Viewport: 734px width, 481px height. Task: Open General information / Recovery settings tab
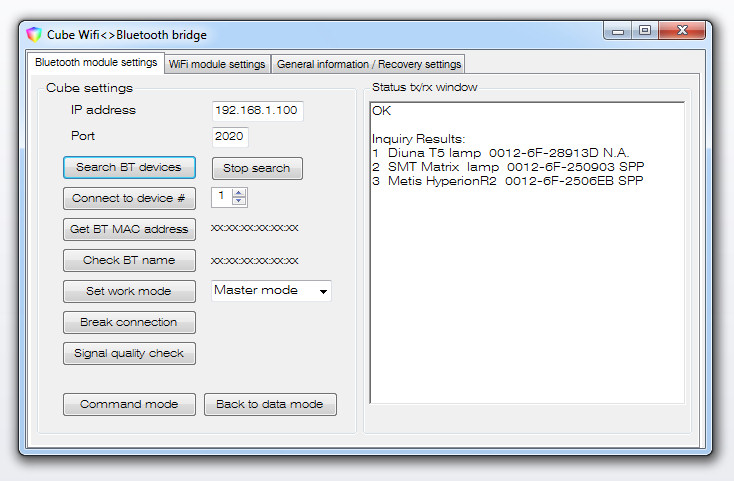369,64
